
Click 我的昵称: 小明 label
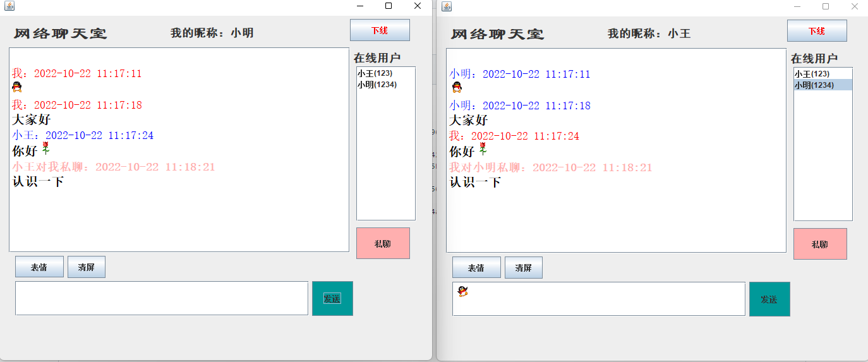pos(212,33)
